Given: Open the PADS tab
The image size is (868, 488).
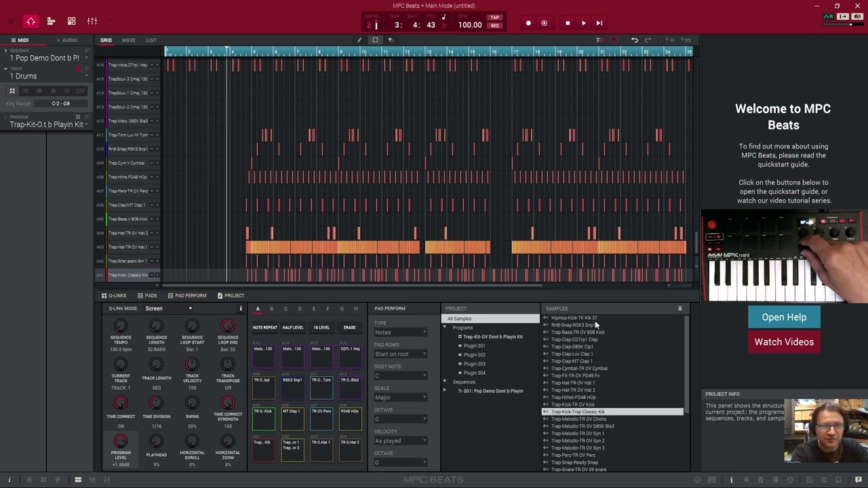Looking at the screenshot, I should (147, 296).
